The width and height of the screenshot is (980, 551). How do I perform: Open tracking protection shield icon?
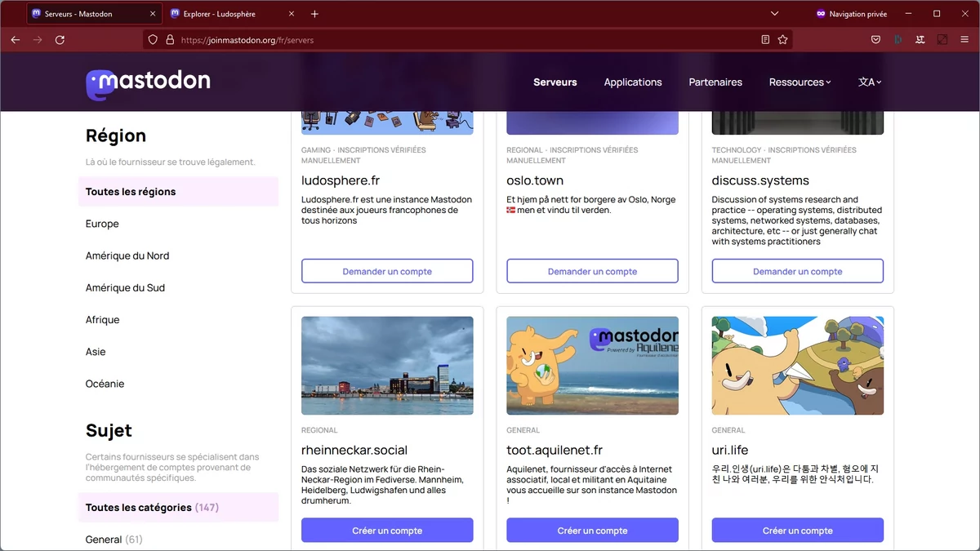[153, 39]
